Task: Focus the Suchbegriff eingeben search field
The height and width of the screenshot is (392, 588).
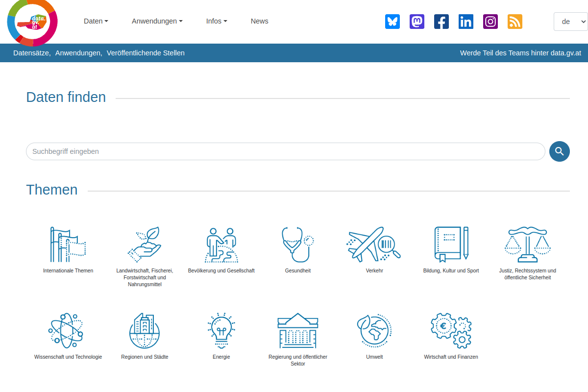Action: point(286,151)
